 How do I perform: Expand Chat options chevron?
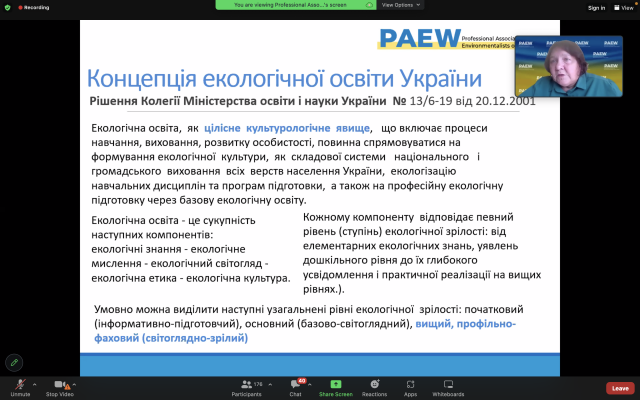click(310, 384)
